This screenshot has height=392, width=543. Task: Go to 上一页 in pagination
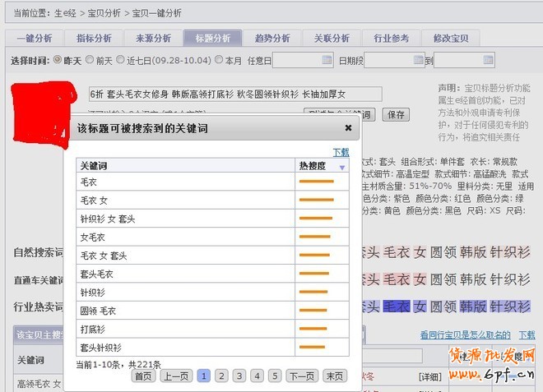coord(176,376)
